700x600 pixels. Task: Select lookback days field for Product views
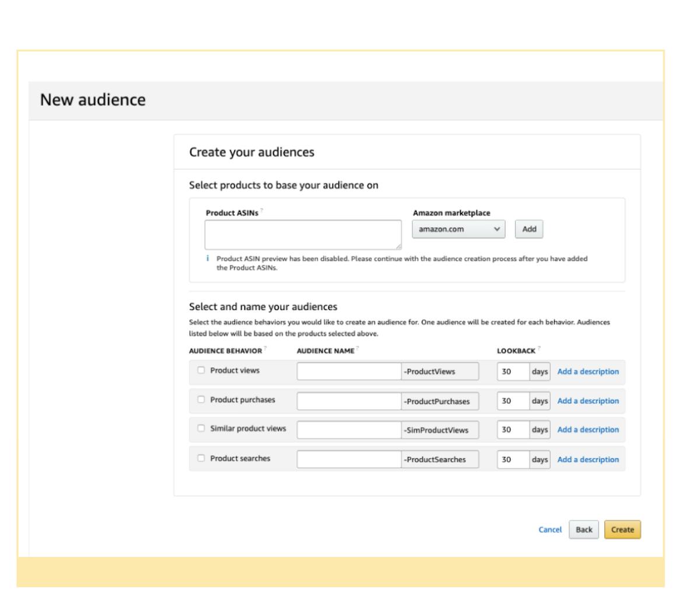point(513,371)
